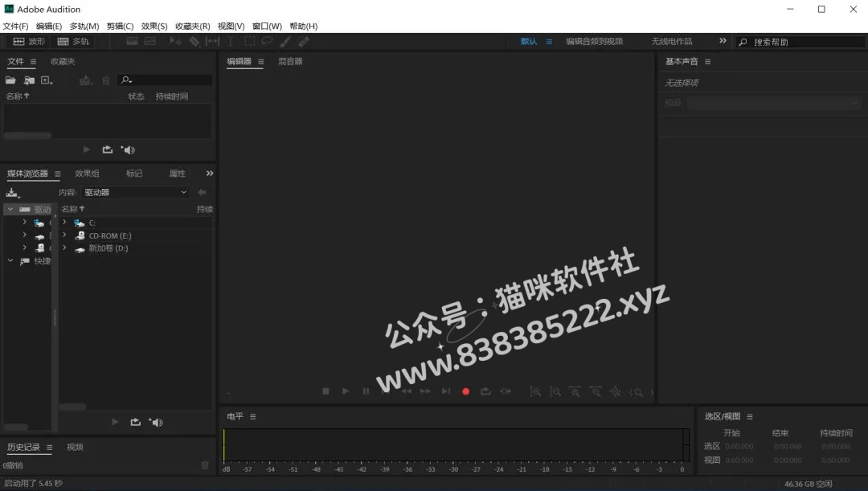
Task: Click the transport Play button
Action: pyautogui.click(x=346, y=391)
